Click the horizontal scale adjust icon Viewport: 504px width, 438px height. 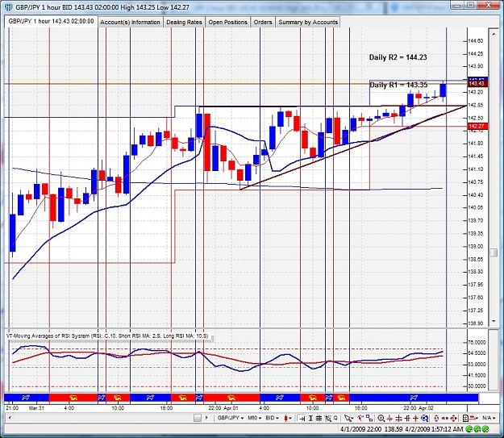click(445, 418)
